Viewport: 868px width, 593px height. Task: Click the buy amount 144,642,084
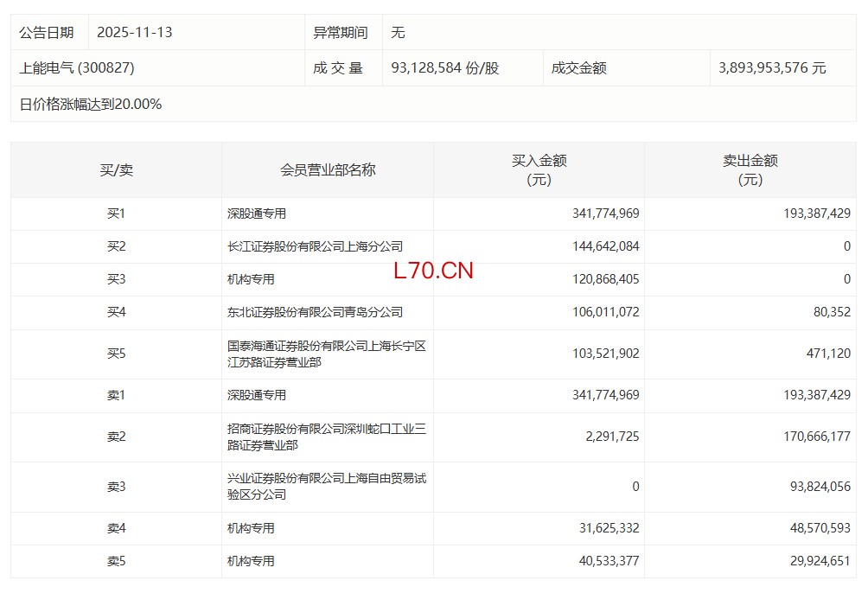(605, 246)
